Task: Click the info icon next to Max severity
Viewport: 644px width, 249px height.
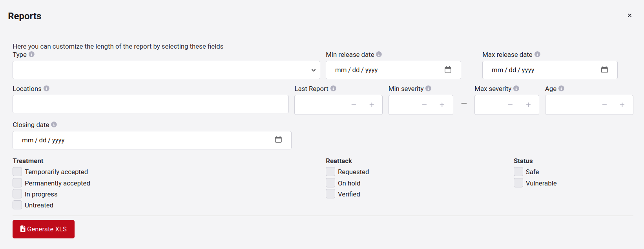Action: point(516,89)
